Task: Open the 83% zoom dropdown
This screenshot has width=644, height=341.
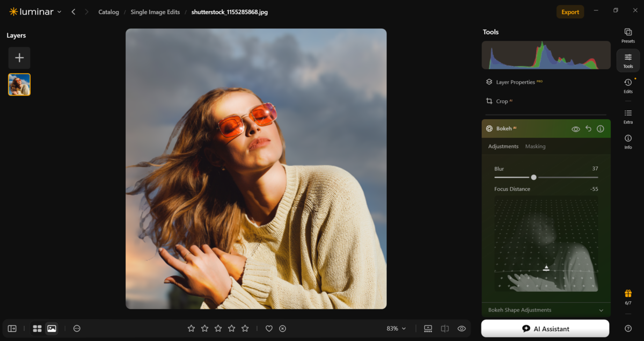Action: coord(396,329)
